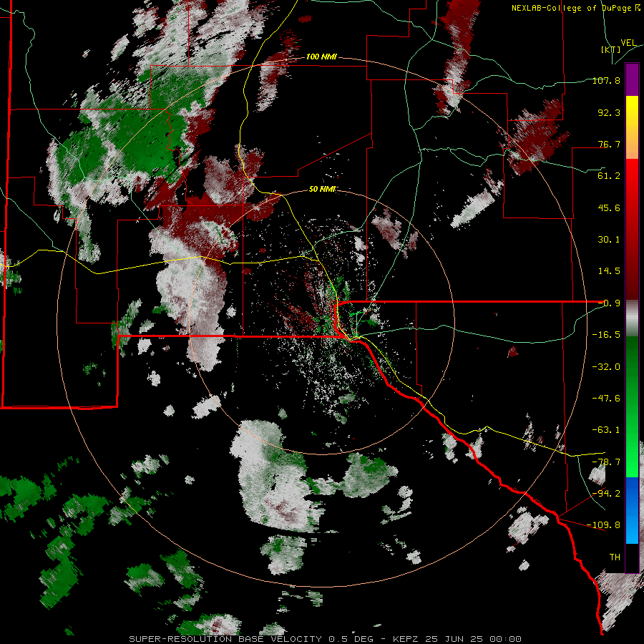Click the 14.5 velocity scale value
This screenshot has width=644, height=644.
[x=609, y=271]
